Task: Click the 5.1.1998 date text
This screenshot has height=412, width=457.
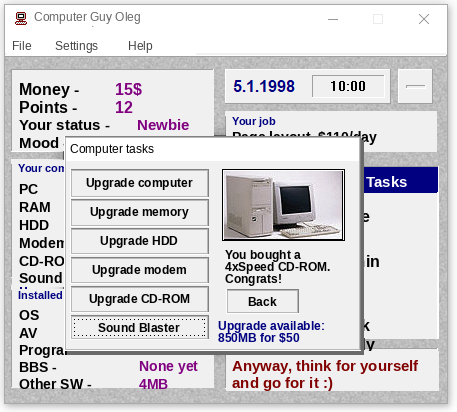Action: [264, 86]
